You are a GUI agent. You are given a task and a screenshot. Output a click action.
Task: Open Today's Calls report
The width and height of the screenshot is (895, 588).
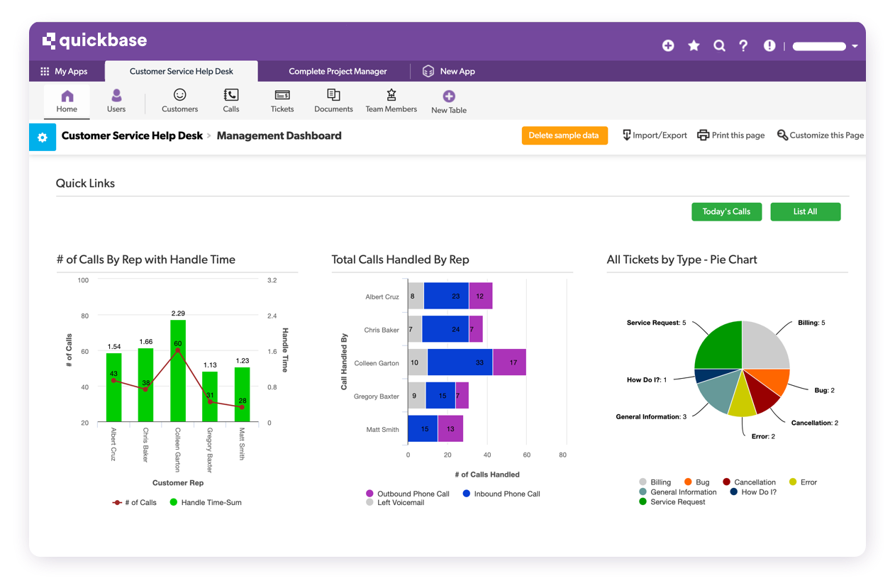(x=726, y=211)
